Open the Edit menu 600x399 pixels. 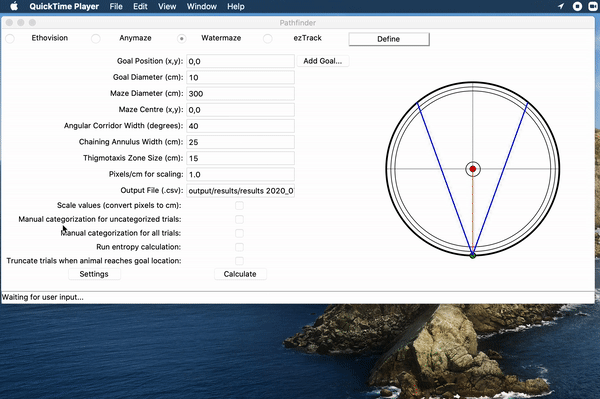click(140, 7)
